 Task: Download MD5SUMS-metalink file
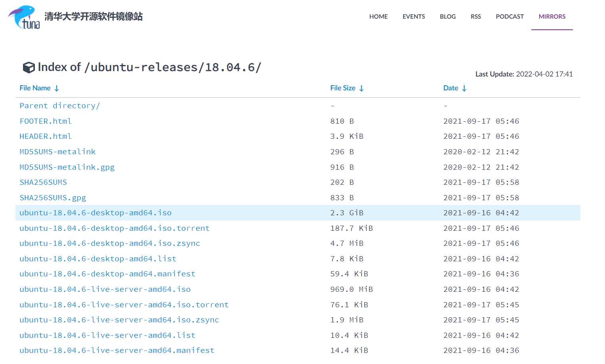[x=57, y=152]
